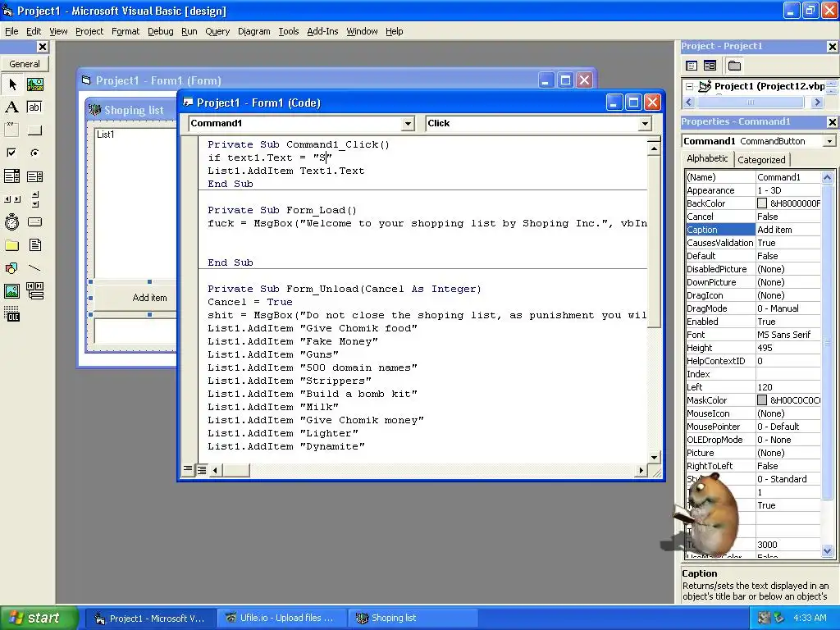This screenshot has height=630, width=840.
Task: Open the Debug menu
Action: [x=160, y=31]
